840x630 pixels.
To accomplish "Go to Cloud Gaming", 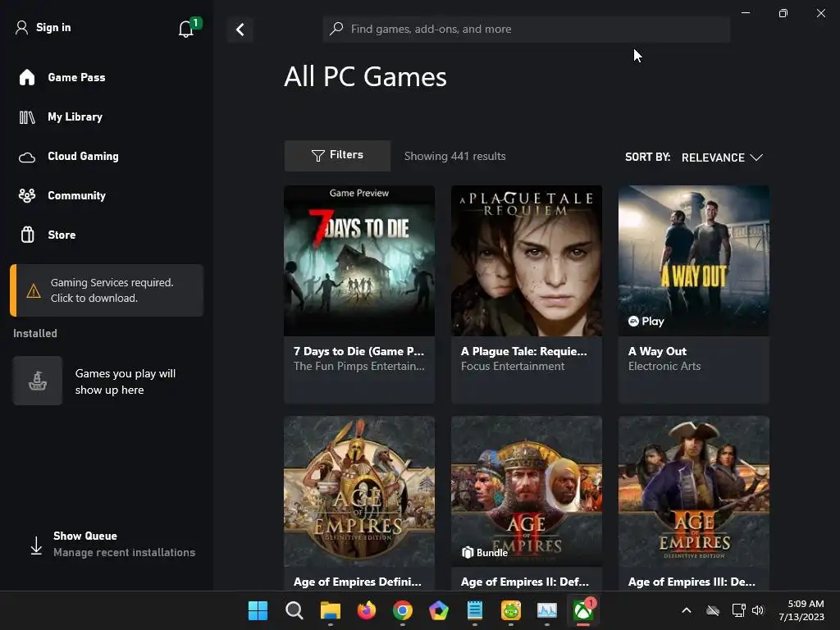I will click(x=83, y=156).
